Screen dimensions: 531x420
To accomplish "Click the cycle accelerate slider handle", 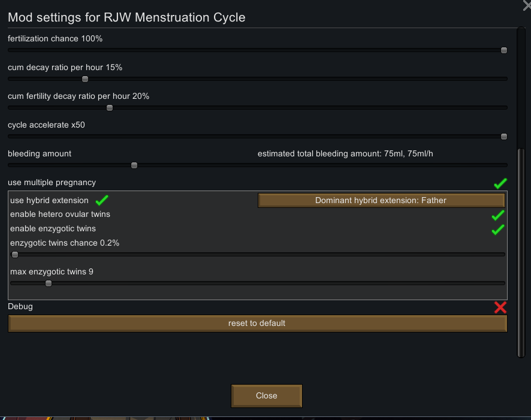I will (504, 137).
